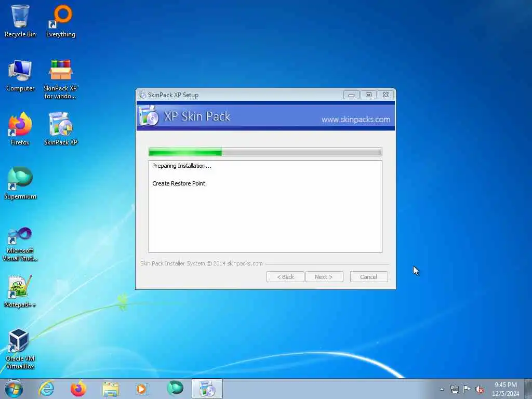The width and height of the screenshot is (532, 399).
Task: Select the Microsoft Visual Studio shortcut
Action: tap(20, 244)
